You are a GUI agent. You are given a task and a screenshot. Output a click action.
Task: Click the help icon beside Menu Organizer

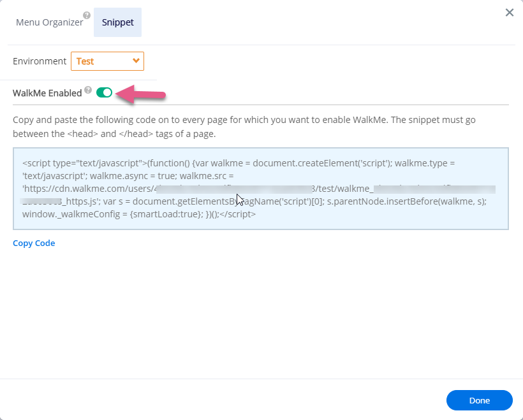[x=87, y=16]
